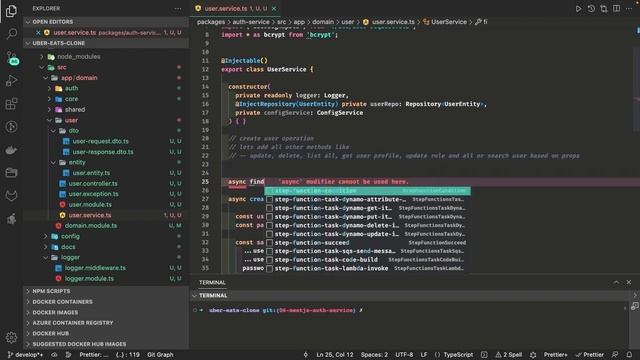Select the TERMINAL panel tab
The image size is (640, 360).
(x=212, y=282)
